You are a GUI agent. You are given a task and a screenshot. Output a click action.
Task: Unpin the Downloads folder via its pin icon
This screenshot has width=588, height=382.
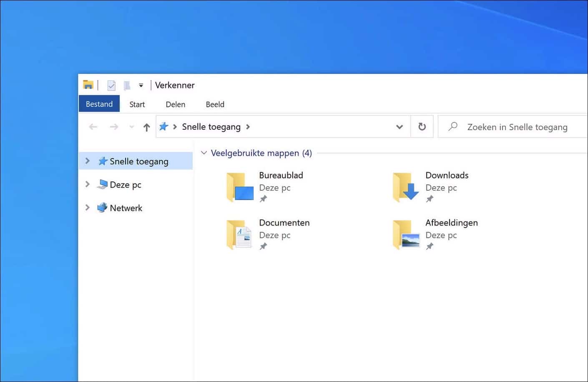click(x=430, y=199)
